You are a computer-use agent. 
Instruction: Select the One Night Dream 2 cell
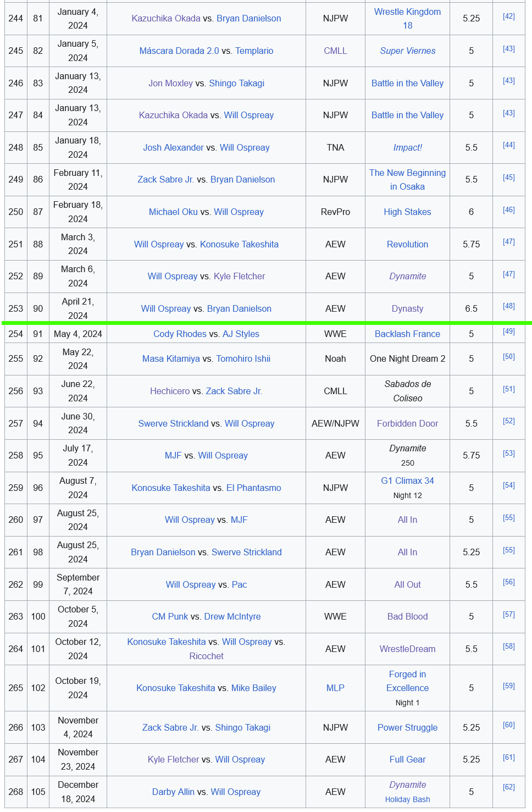pyautogui.click(x=407, y=358)
